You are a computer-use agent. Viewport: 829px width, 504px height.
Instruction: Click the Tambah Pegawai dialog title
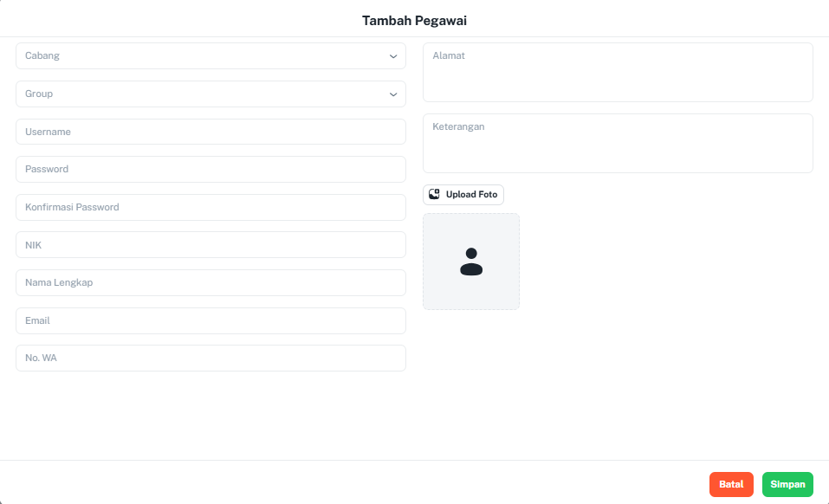[414, 21]
